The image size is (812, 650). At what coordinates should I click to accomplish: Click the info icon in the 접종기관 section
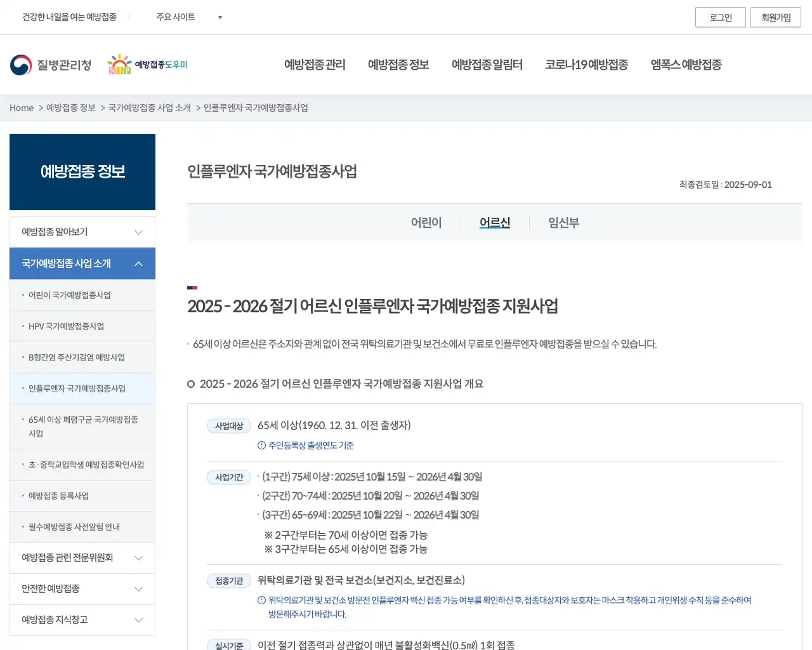pos(260,600)
